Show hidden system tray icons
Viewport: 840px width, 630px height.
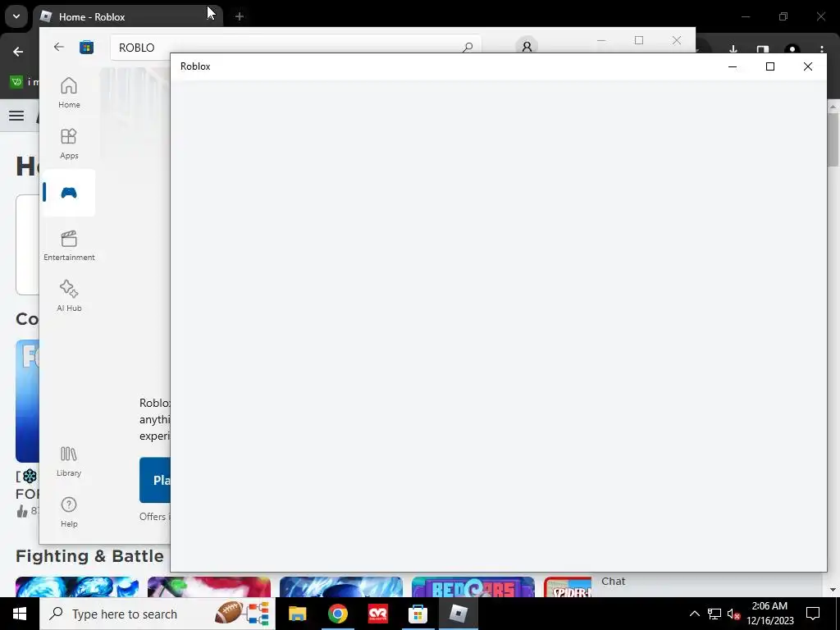tap(694, 614)
